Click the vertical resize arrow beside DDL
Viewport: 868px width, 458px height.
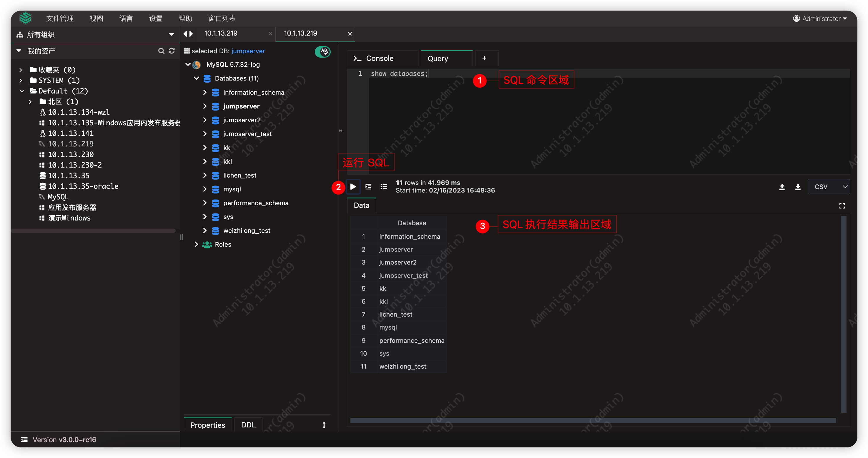324,425
